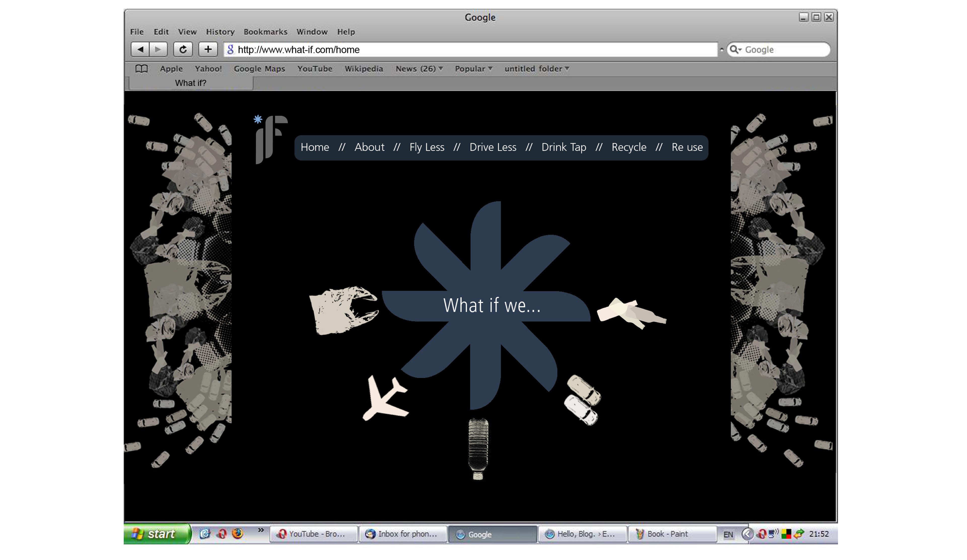
Task: Click the glass bottles image
Action: click(632, 313)
